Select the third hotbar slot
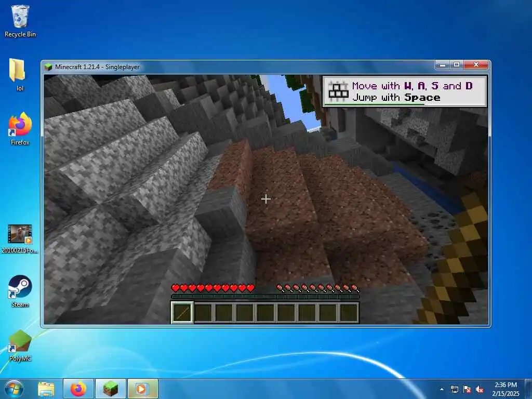Image resolution: width=532 pixels, height=399 pixels. tap(224, 312)
